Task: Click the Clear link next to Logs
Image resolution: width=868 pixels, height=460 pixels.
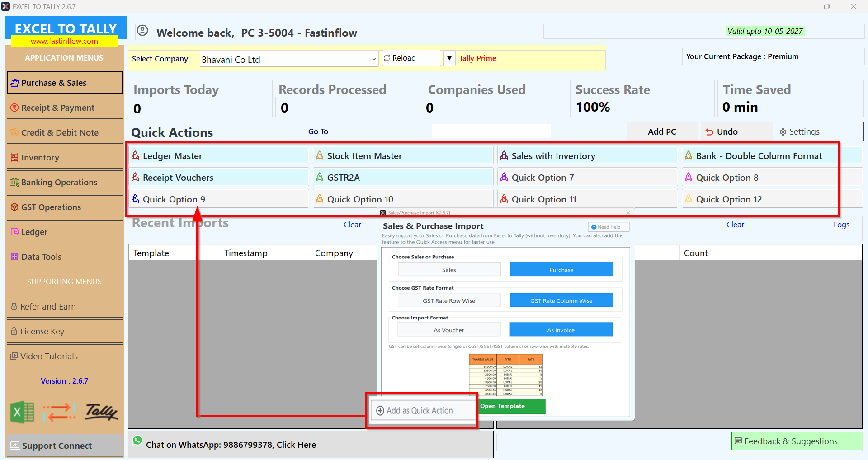Action: [735, 225]
